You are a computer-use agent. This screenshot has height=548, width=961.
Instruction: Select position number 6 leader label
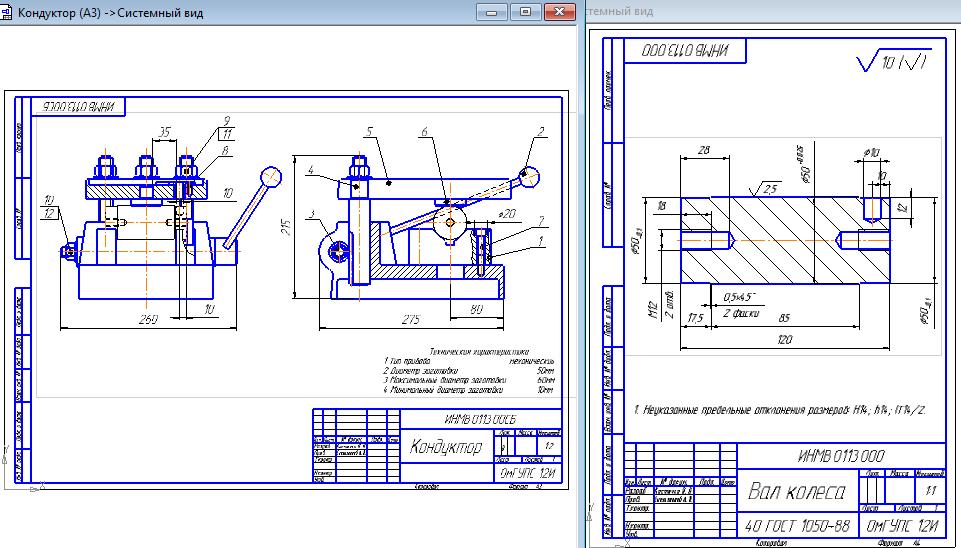[424, 132]
